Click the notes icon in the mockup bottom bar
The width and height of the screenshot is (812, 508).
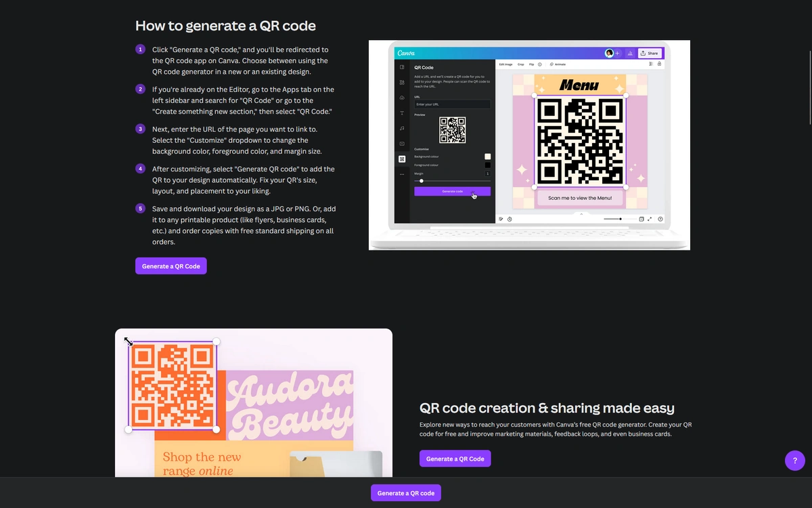tap(501, 219)
